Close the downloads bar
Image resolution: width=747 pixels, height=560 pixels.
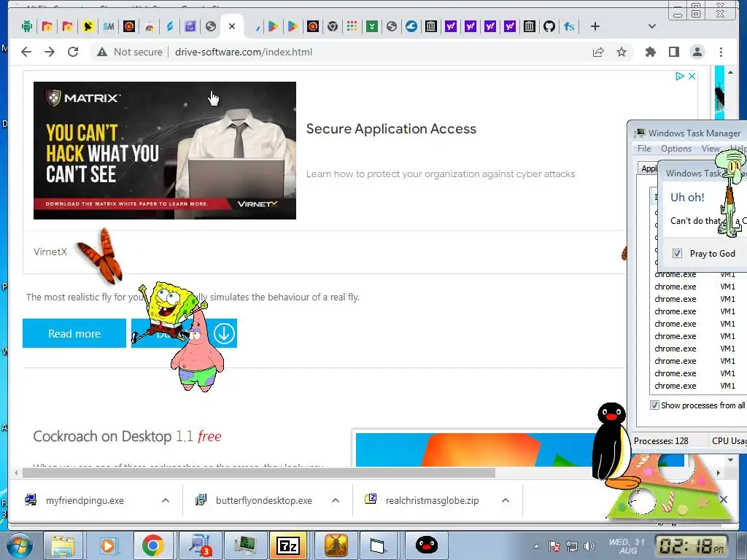tap(723, 499)
